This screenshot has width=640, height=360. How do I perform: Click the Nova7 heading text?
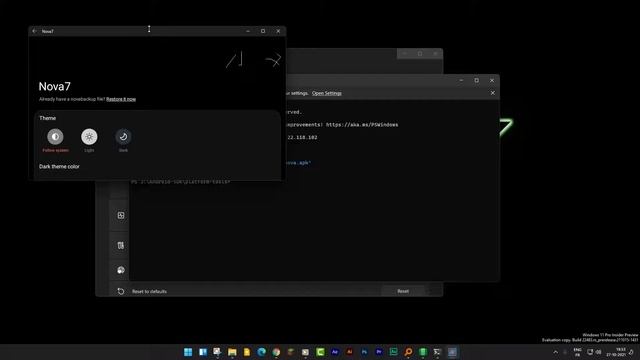pos(54,86)
